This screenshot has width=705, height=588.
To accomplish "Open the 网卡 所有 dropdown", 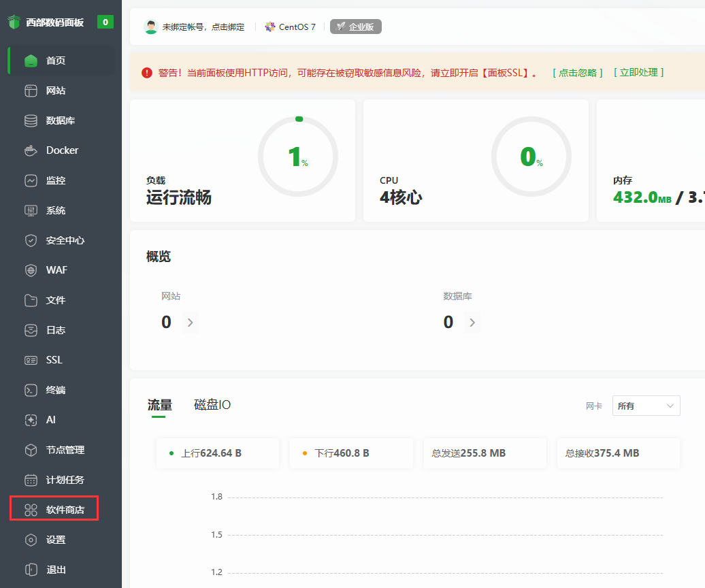I will 646,406.
